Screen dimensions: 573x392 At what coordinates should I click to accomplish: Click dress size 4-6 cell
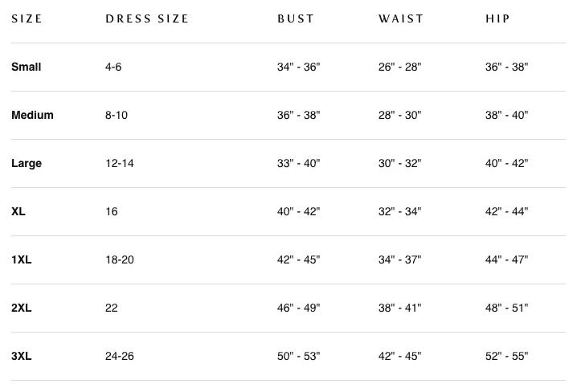click(x=113, y=67)
